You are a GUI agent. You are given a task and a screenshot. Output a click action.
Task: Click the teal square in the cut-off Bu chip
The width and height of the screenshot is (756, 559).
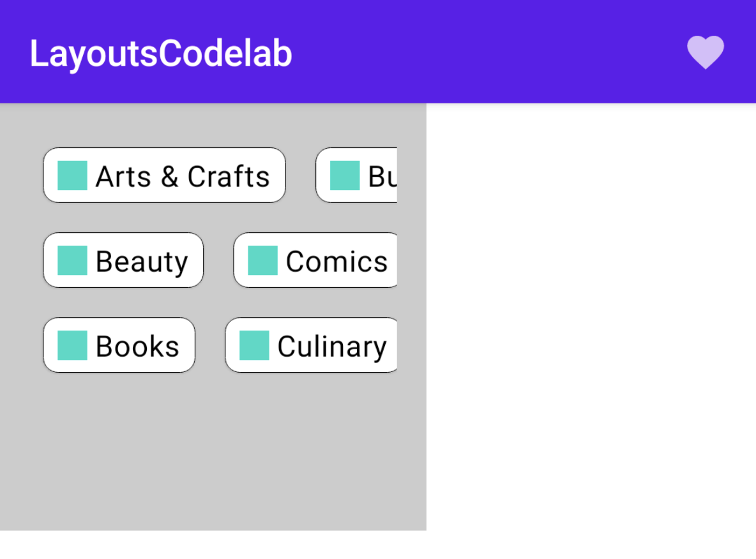345,175
